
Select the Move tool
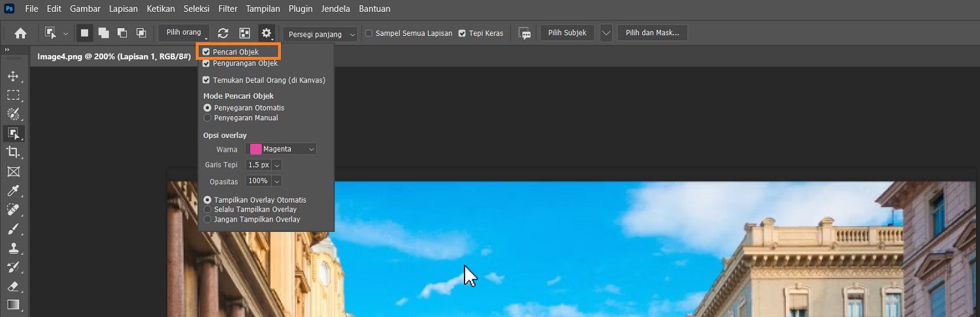click(13, 76)
